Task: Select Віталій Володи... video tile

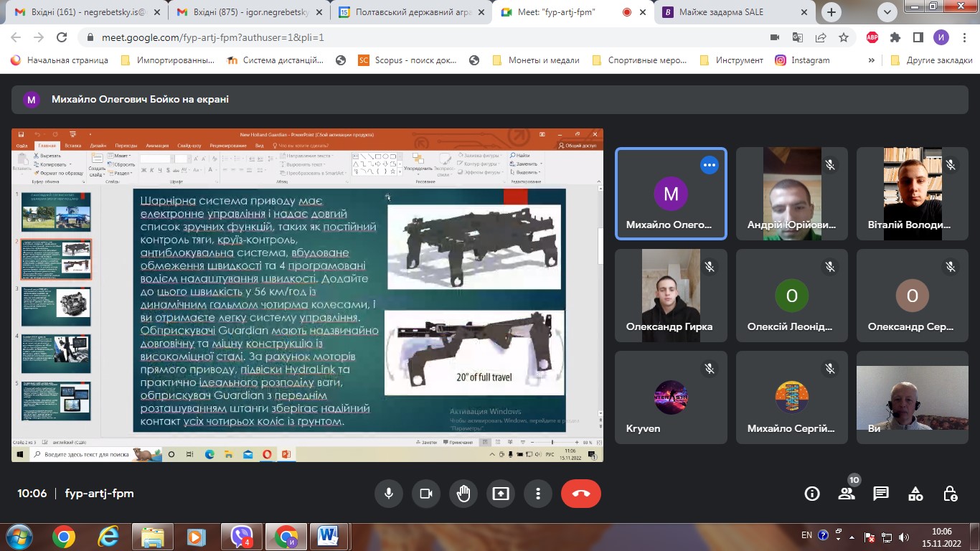Action: 912,194
